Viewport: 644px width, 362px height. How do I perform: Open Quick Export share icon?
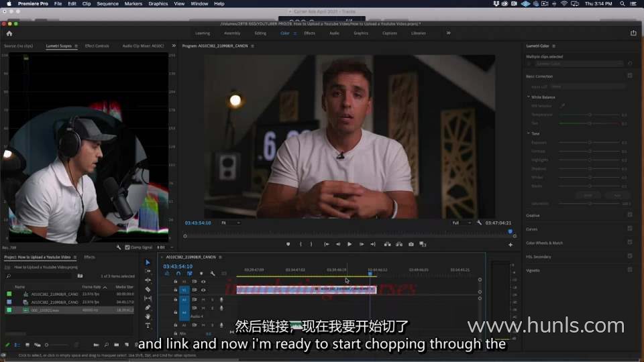(633, 34)
